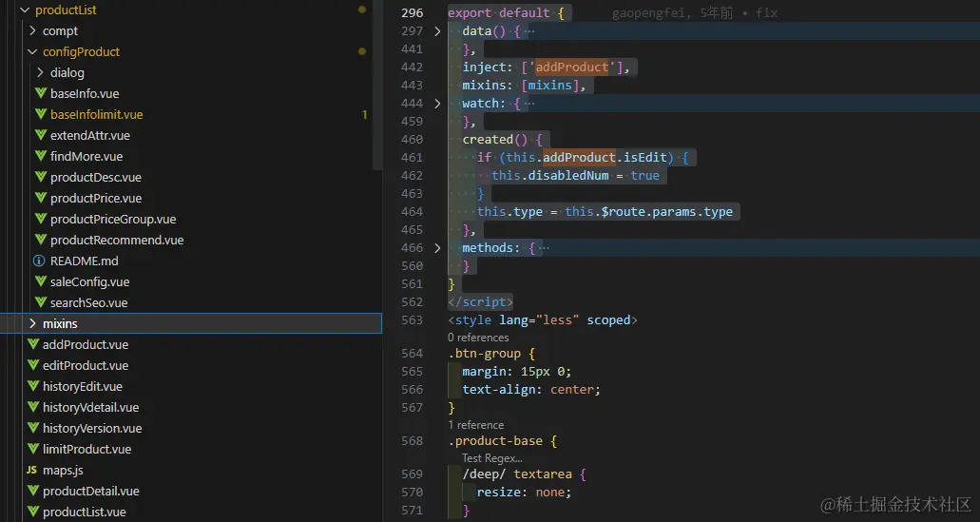The height and width of the screenshot is (522, 980).
Task: Click the Vue icon of productDesc.vue
Action: coord(41,177)
